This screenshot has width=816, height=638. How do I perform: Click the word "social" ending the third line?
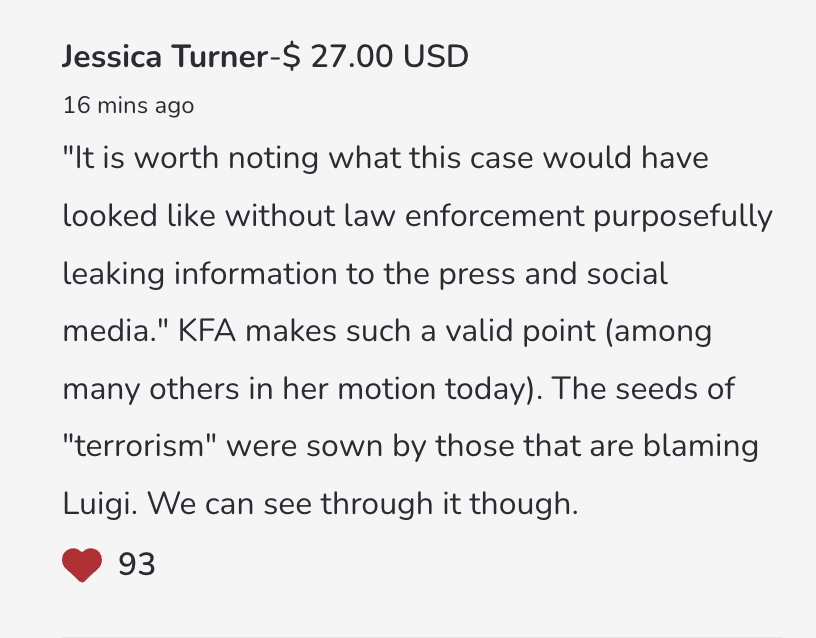(628, 274)
